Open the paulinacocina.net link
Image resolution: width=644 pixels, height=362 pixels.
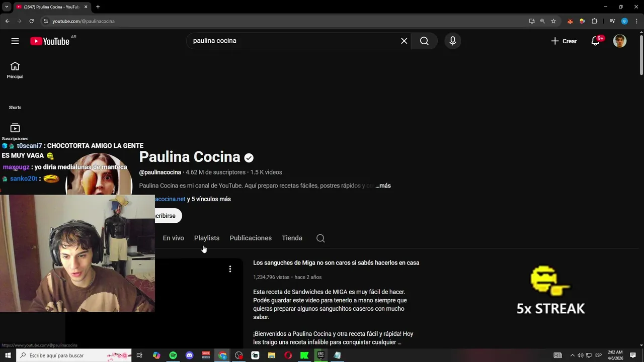click(x=170, y=199)
